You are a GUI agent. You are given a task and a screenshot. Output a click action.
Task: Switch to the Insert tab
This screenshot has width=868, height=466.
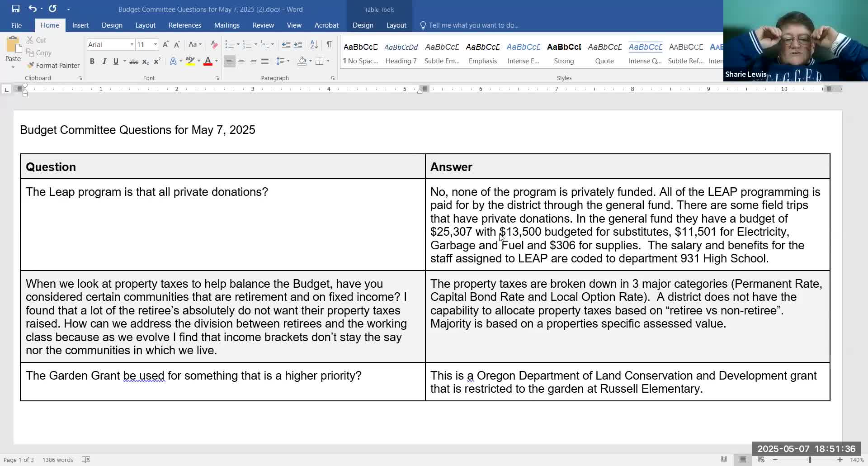click(80, 25)
